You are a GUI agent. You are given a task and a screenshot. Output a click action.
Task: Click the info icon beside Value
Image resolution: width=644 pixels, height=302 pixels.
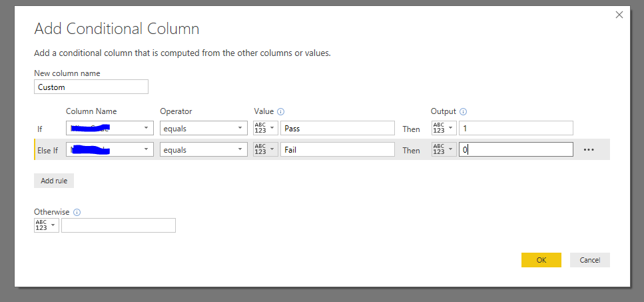(281, 111)
